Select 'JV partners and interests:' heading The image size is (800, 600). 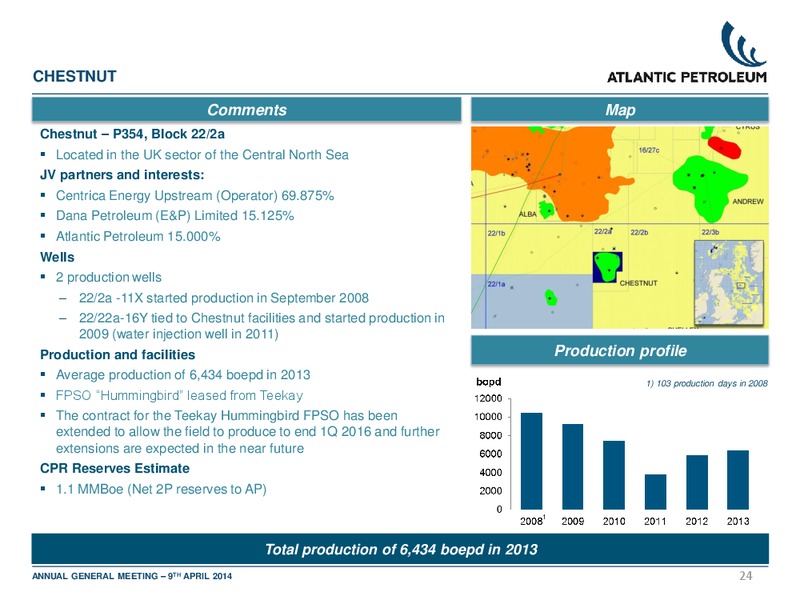click(122, 175)
